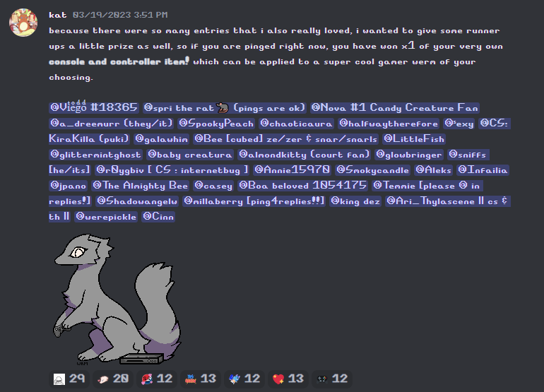
Task: Click the @LittleFish mention
Action: click(x=414, y=138)
